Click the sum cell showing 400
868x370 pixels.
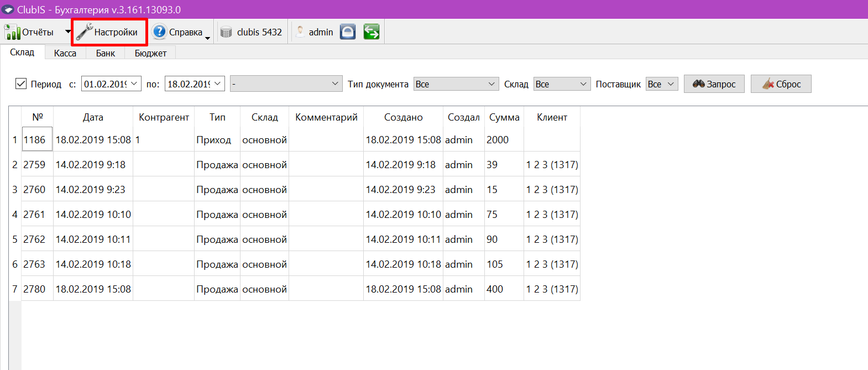click(504, 289)
